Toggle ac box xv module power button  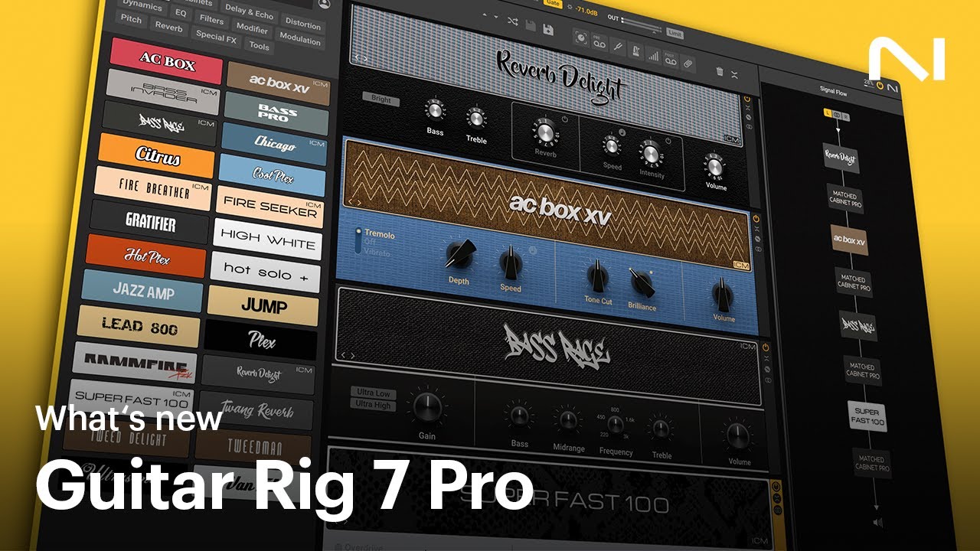tap(756, 218)
